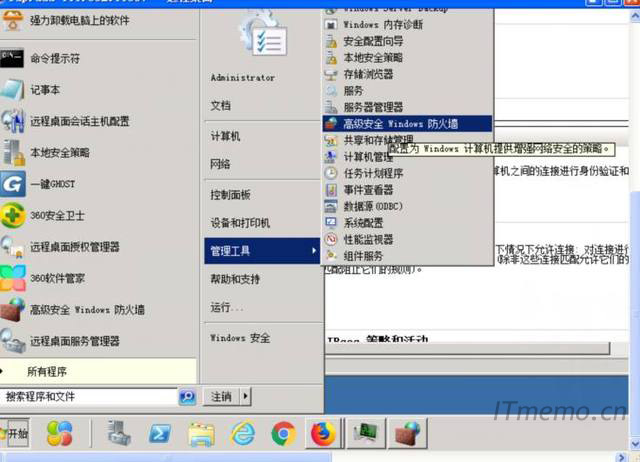Launch 一键GHOST icon
The image size is (640, 462).
[x=12, y=184]
